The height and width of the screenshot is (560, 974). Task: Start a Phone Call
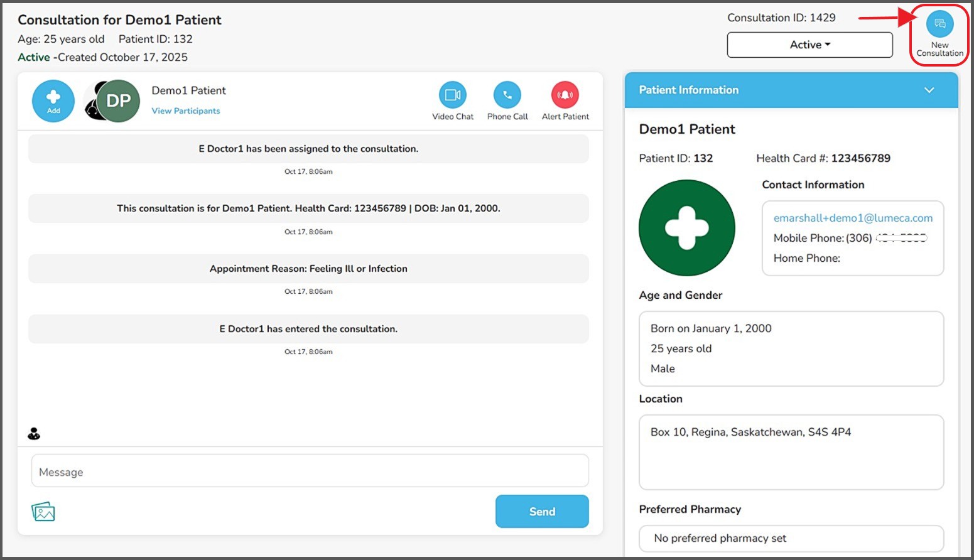pyautogui.click(x=507, y=95)
